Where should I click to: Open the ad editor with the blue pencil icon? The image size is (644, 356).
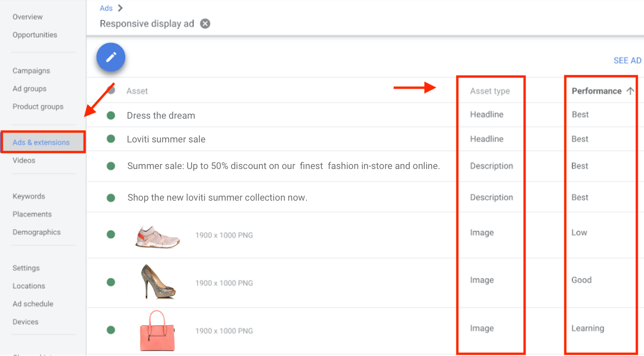tap(110, 57)
